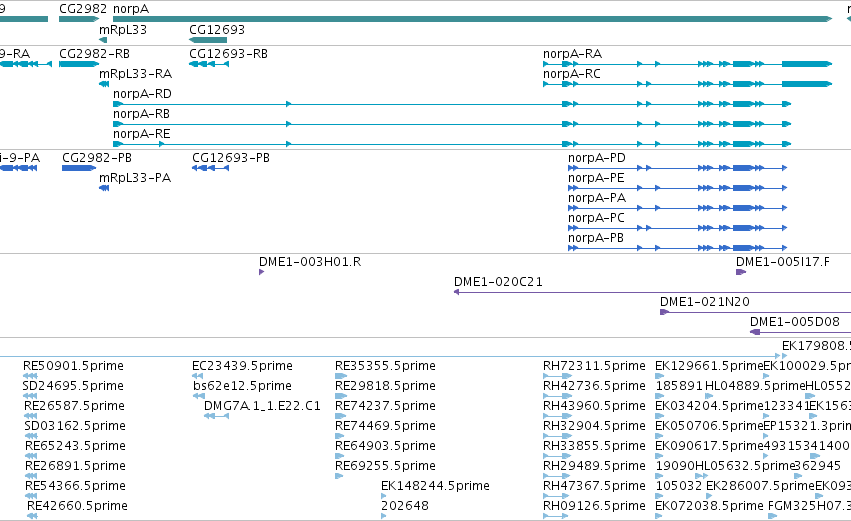Screen dimensions: 851x521
Task: Click the norpA-PB protein label
Action: [595, 238]
